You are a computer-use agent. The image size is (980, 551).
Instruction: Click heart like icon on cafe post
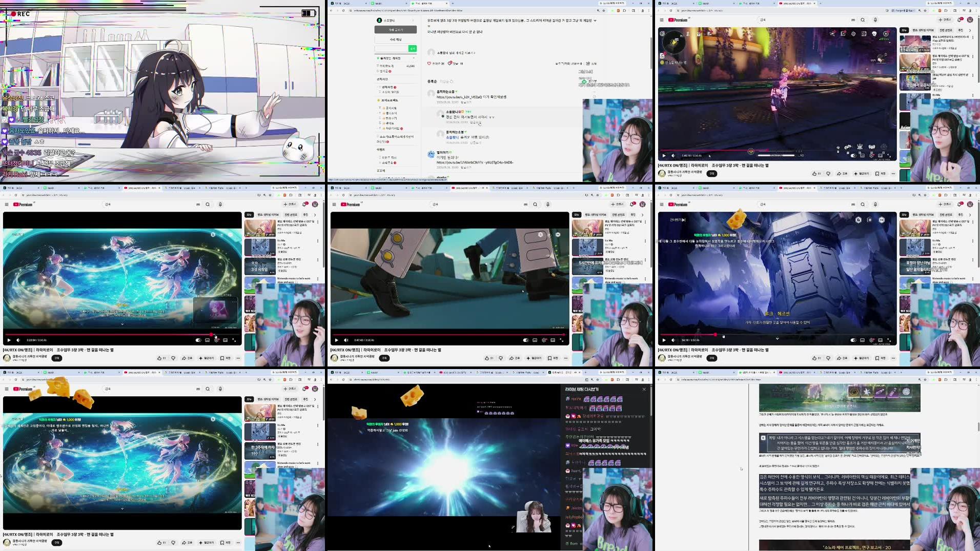[429, 64]
